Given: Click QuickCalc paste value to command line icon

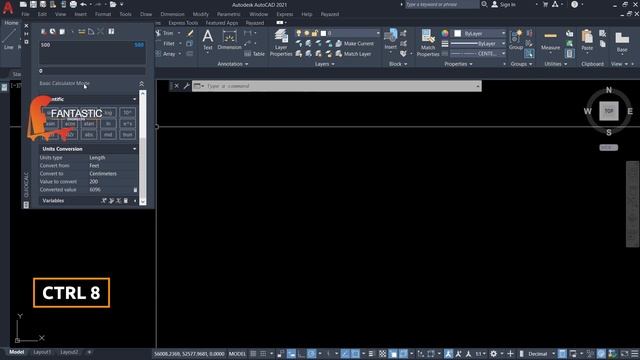Looking at the screenshot, I should [x=62, y=32].
